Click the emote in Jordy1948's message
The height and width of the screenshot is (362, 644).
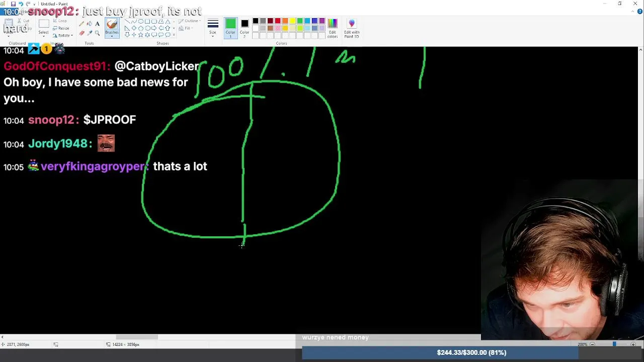(106, 143)
